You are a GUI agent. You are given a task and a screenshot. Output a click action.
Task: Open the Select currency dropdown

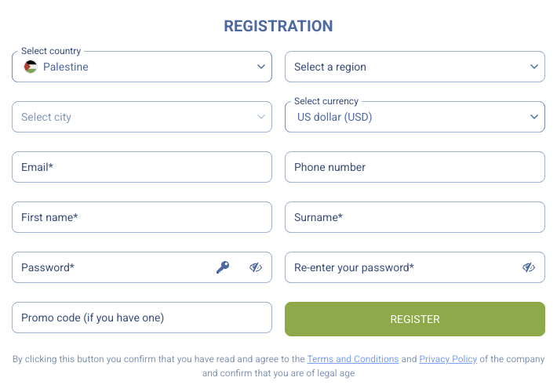click(408, 118)
